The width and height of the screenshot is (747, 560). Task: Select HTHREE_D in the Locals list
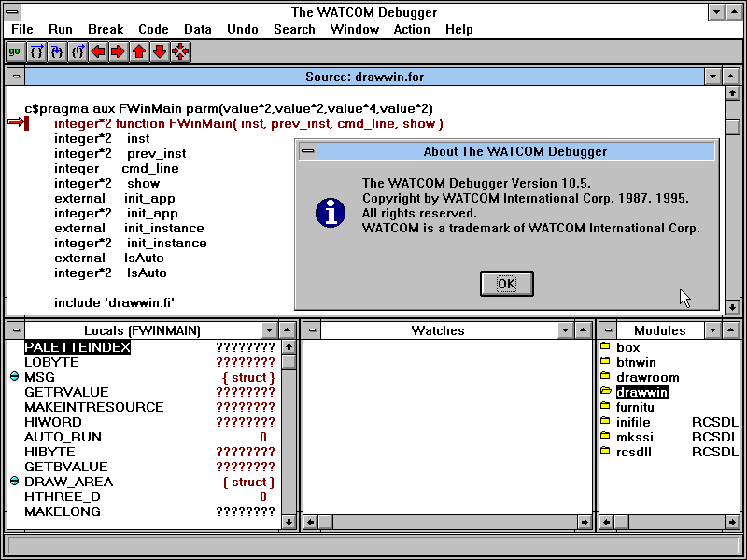(x=63, y=497)
